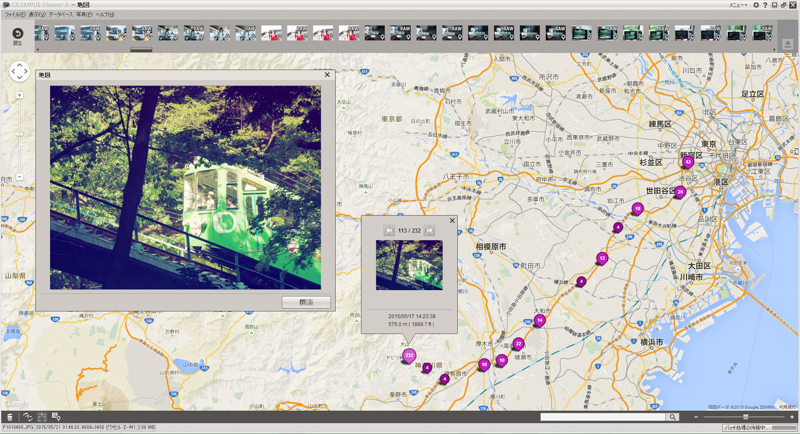Show previous photo in map popup
This screenshot has height=434, width=800.
[x=389, y=231]
